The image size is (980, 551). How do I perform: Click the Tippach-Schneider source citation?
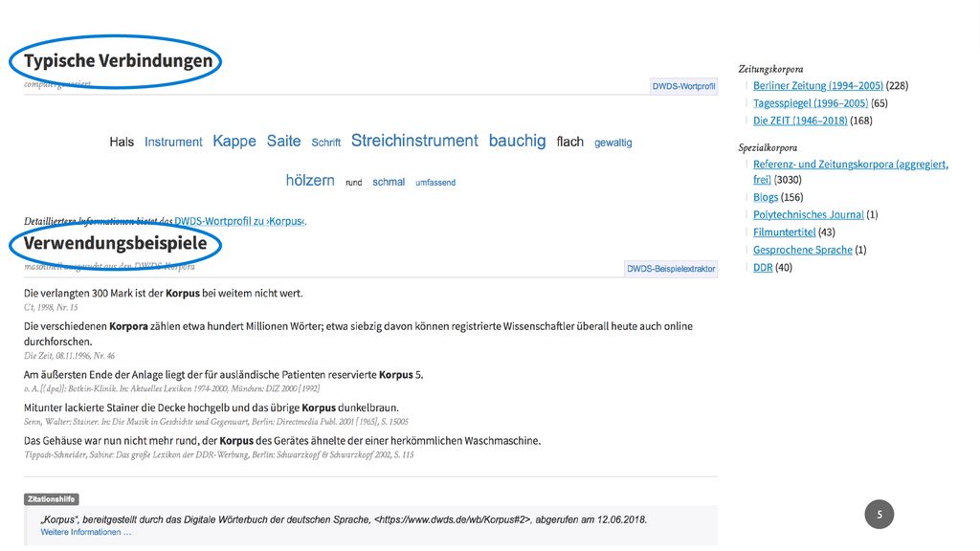coord(219,454)
